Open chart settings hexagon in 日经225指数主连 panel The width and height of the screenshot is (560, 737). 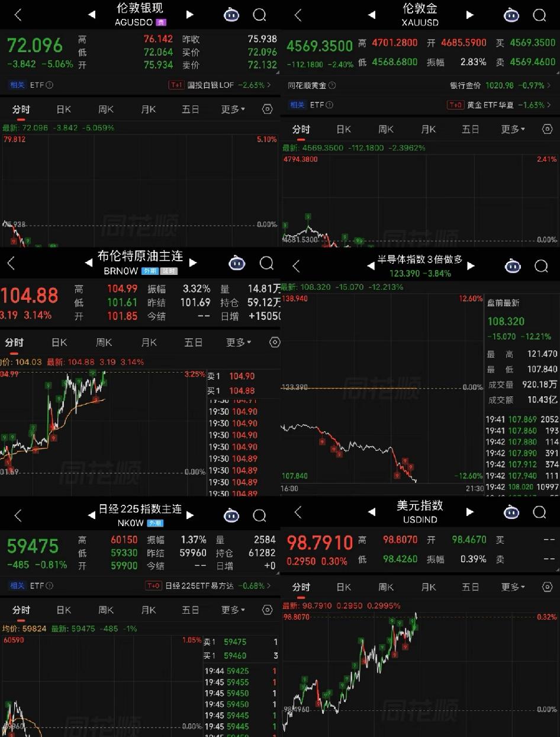click(267, 610)
